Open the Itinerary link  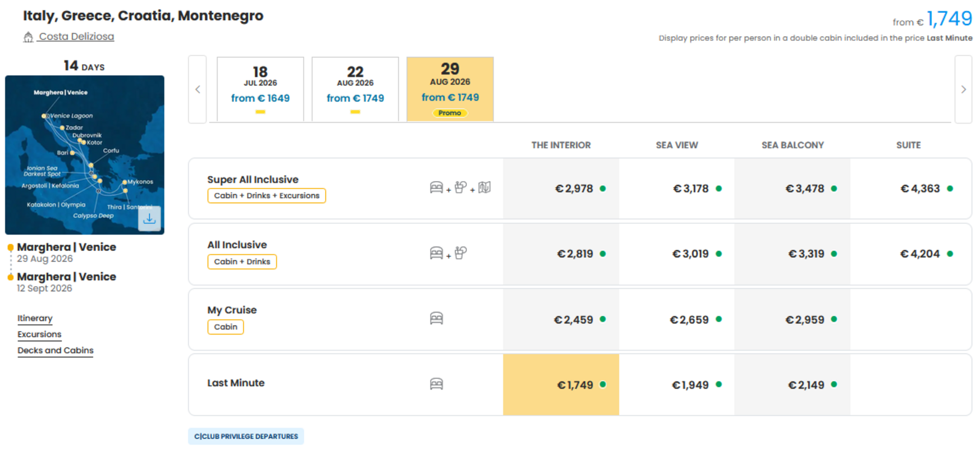coord(35,318)
